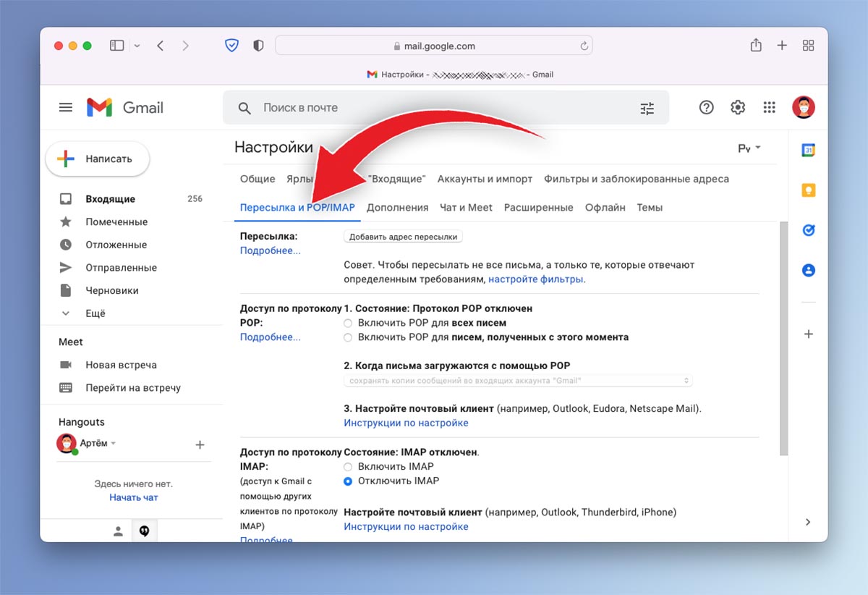Open the Ру input tools dropdown
The image size is (868, 595).
749,148
